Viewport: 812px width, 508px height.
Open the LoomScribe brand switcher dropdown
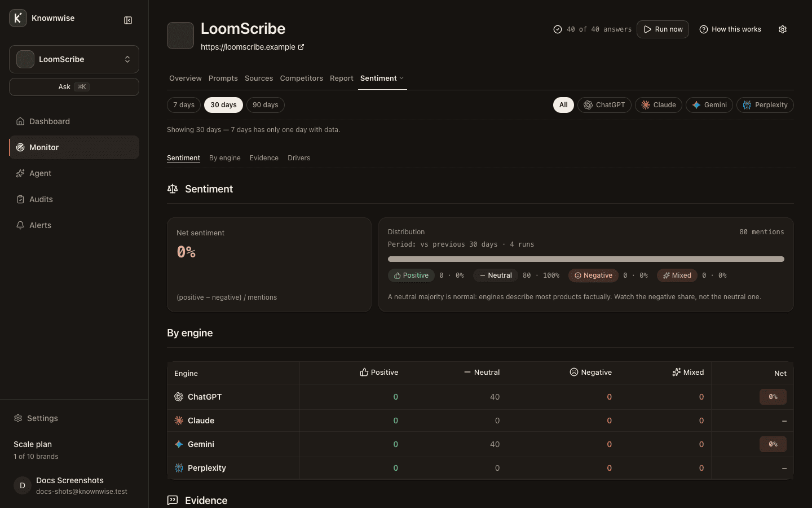tap(74, 59)
